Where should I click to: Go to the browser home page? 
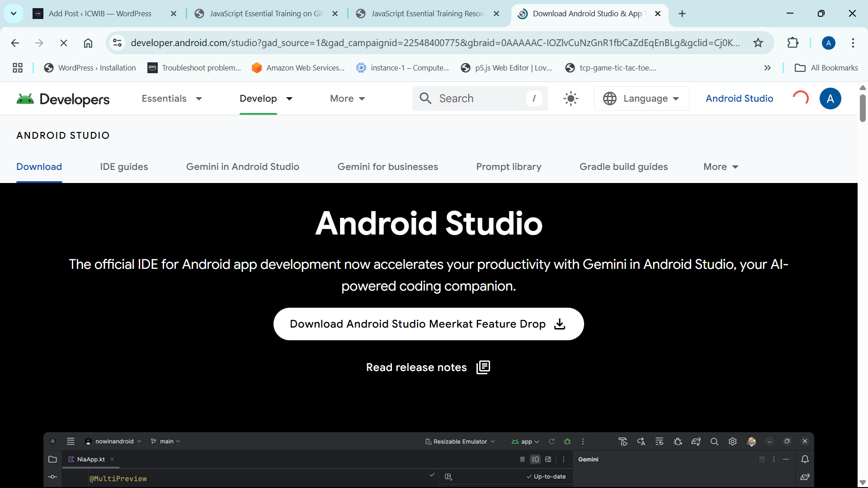tap(88, 43)
